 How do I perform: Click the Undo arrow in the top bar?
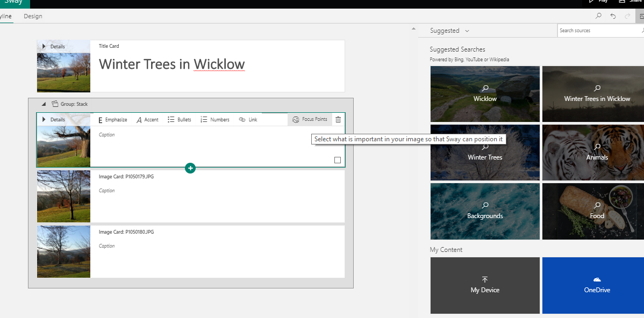pyautogui.click(x=613, y=16)
